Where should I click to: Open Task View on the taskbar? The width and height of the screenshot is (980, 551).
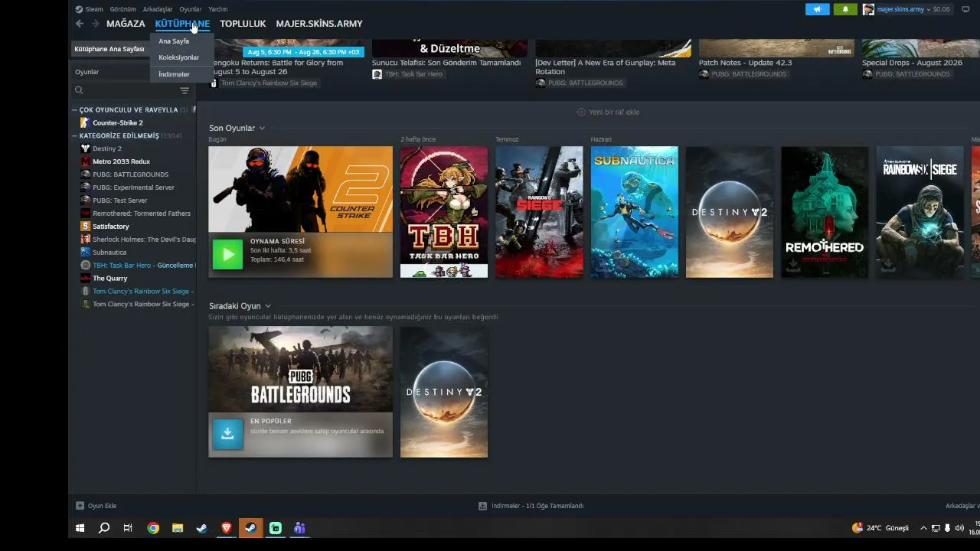pyautogui.click(x=128, y=528)
